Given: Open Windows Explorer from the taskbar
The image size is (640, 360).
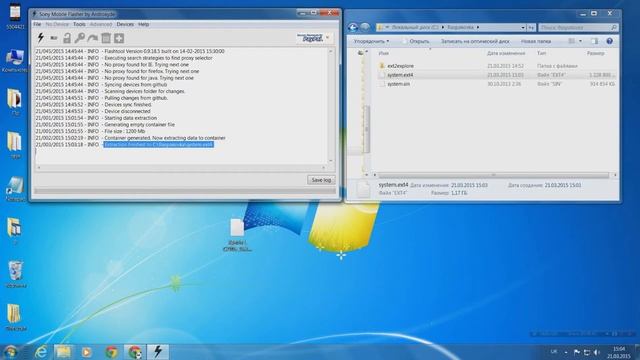Looking at the screenshot, I should 63,352.
